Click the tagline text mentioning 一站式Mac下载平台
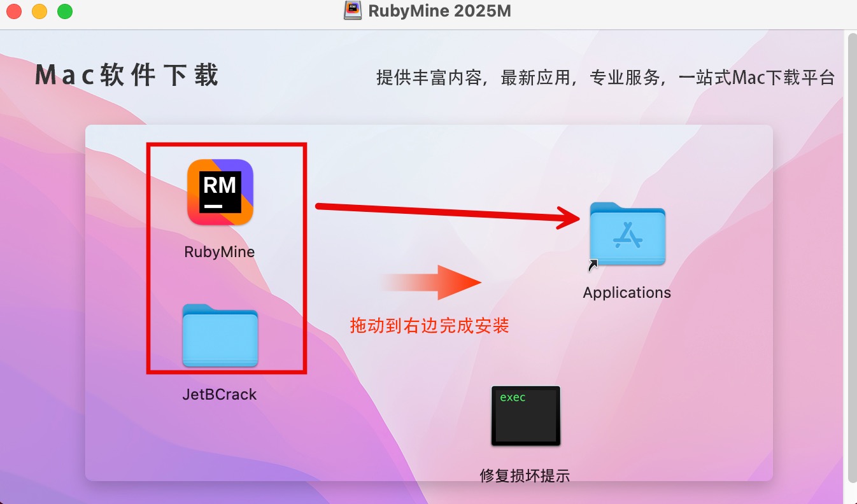This screenshot has width=857, height=504. point(605,78)
